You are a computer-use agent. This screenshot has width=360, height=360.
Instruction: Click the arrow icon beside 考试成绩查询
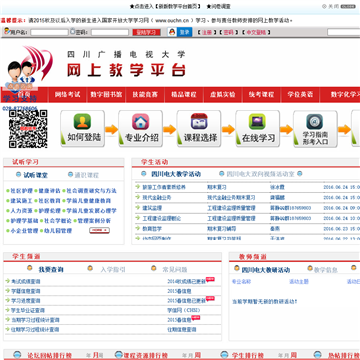click(8, 281)
